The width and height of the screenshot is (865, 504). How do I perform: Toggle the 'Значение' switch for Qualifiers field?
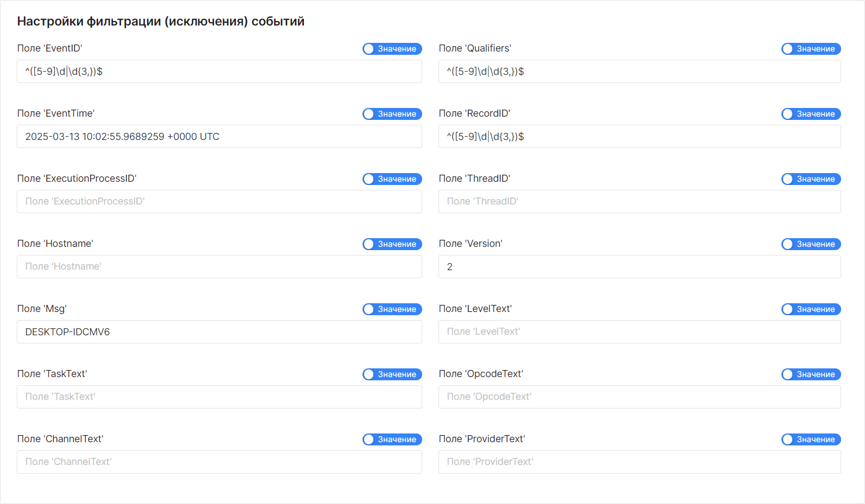point(811,49)
